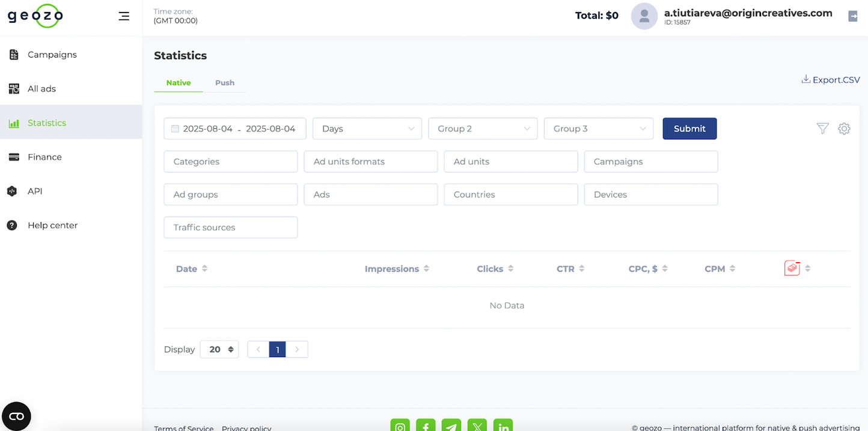
Task: Open table settings gear icon
Action: [844, 129]
